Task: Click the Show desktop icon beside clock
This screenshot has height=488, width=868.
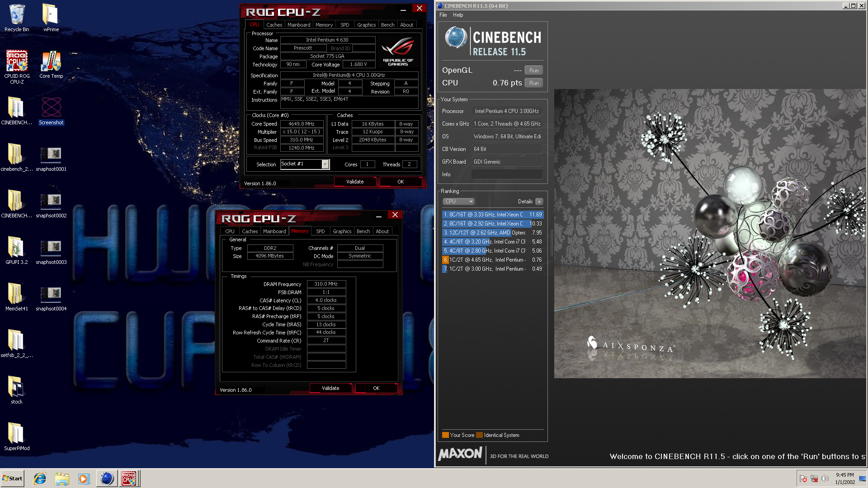Action: (x=862, y=479)
